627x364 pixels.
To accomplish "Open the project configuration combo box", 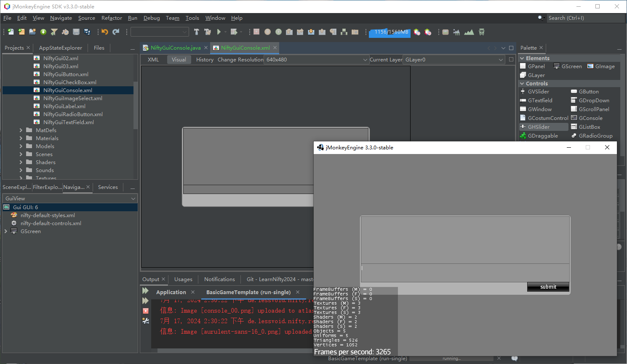I will 160,32.
